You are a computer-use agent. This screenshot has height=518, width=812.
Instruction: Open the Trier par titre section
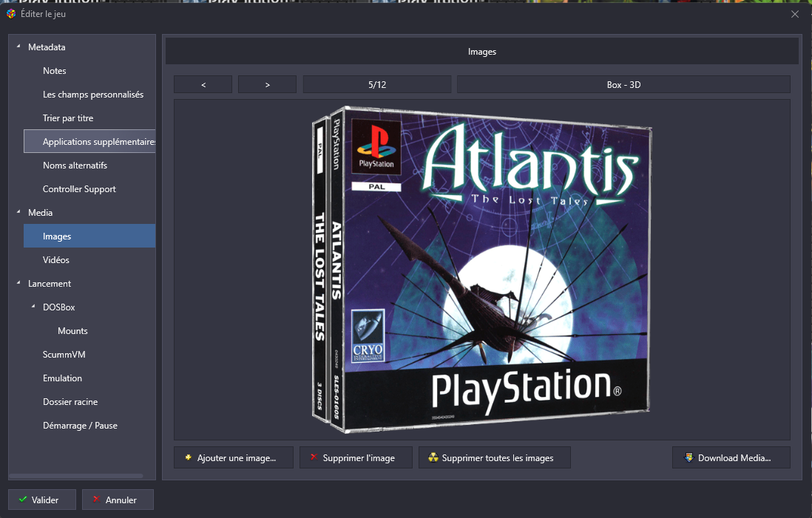click(68, 118)
